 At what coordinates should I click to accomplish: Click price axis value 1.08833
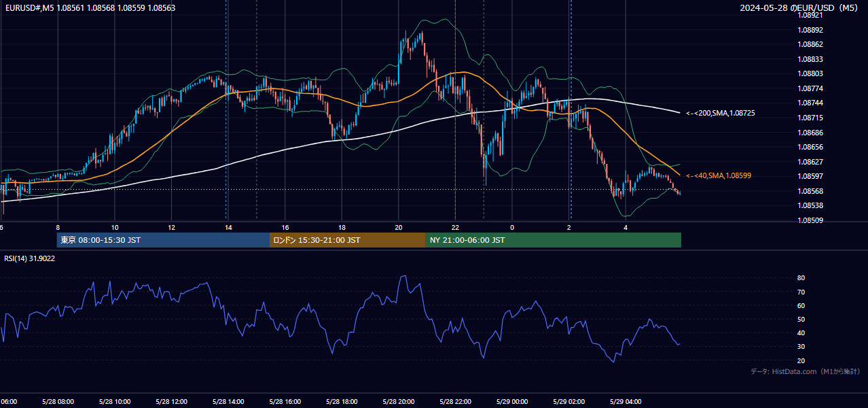click(811, 59)
